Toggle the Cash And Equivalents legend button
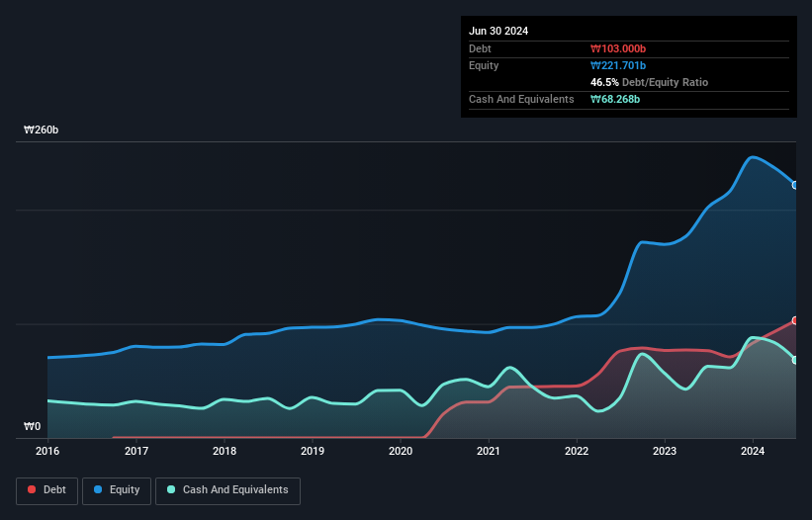The image size is (812, 520). (x=227, y=490)
